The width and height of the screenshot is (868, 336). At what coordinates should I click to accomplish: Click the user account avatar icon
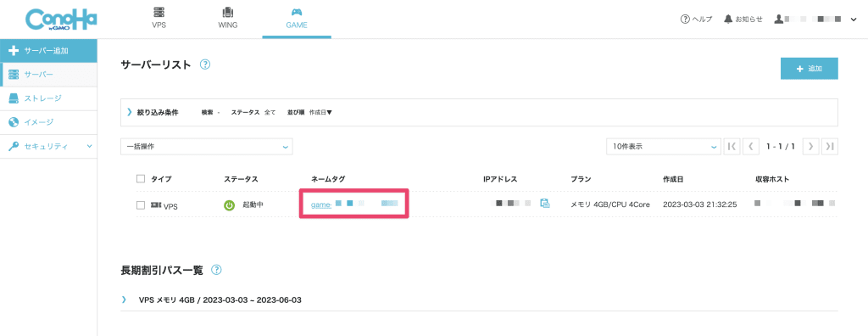click(779, 20)
